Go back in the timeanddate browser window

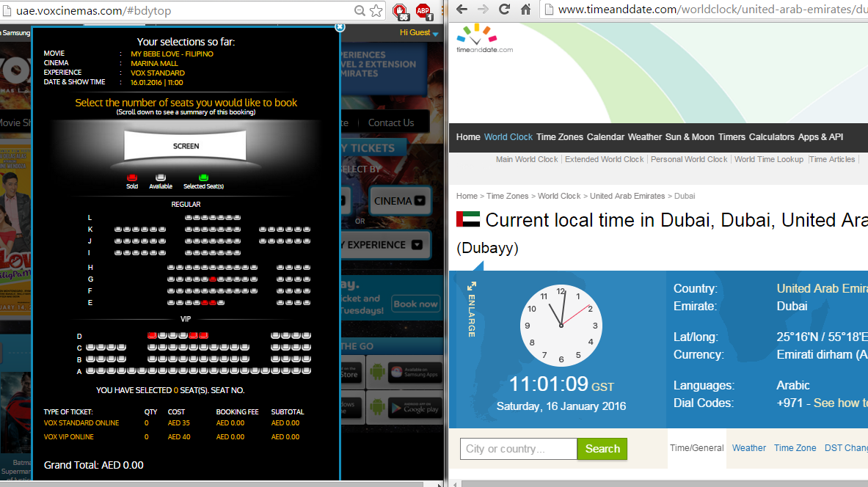point(462,10)
